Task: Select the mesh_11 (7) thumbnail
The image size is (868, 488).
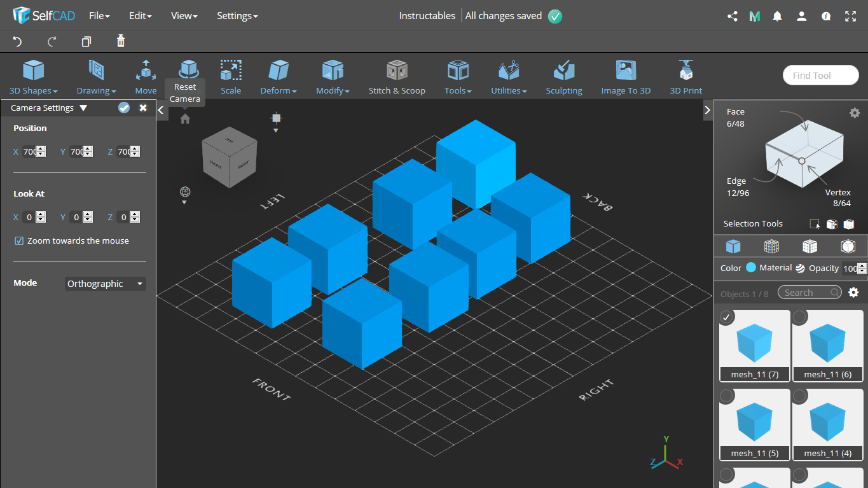Action: [755, 345]
